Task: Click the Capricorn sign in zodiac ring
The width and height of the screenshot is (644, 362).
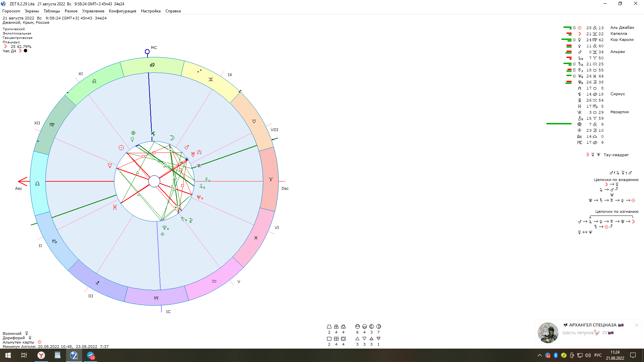Action: pyautogui.click(x=156, y=298)
